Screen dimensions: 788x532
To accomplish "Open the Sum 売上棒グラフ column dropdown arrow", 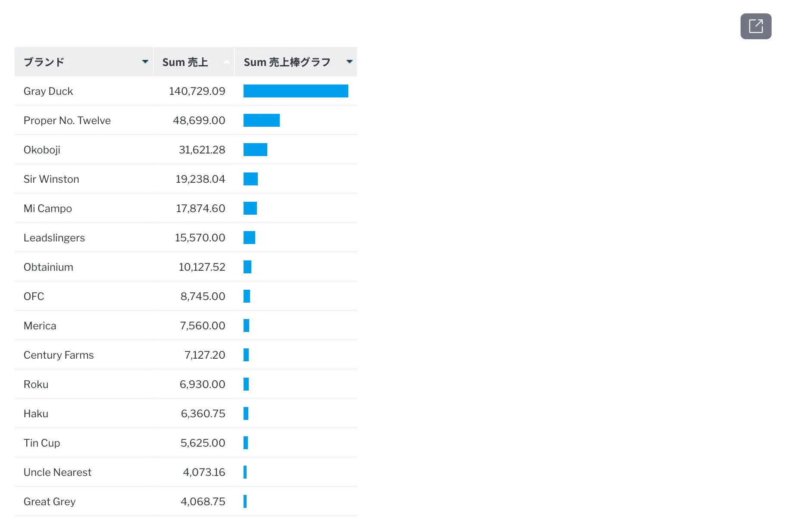I will (x=350, y=62).
